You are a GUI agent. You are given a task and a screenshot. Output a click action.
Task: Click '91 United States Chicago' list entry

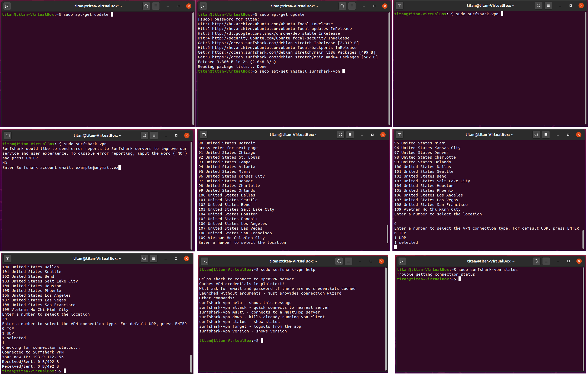(x=227, y=153)
